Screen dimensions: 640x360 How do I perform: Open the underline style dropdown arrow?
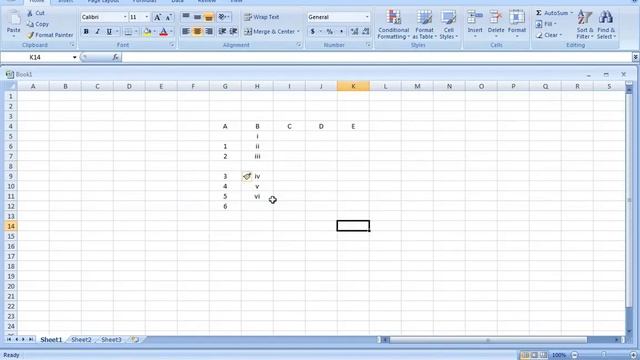tap(117, 31)
